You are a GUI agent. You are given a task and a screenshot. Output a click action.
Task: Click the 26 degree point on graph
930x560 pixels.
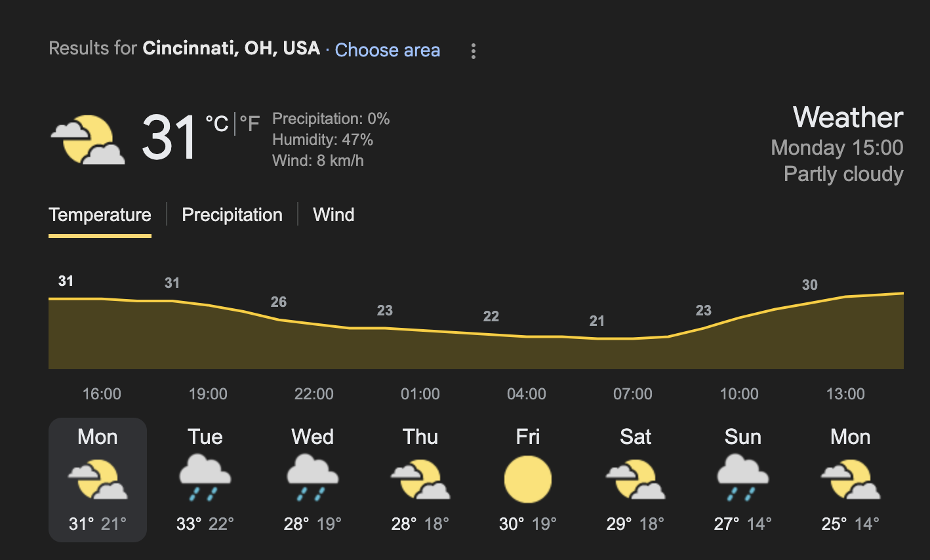(x=279, y=302)
